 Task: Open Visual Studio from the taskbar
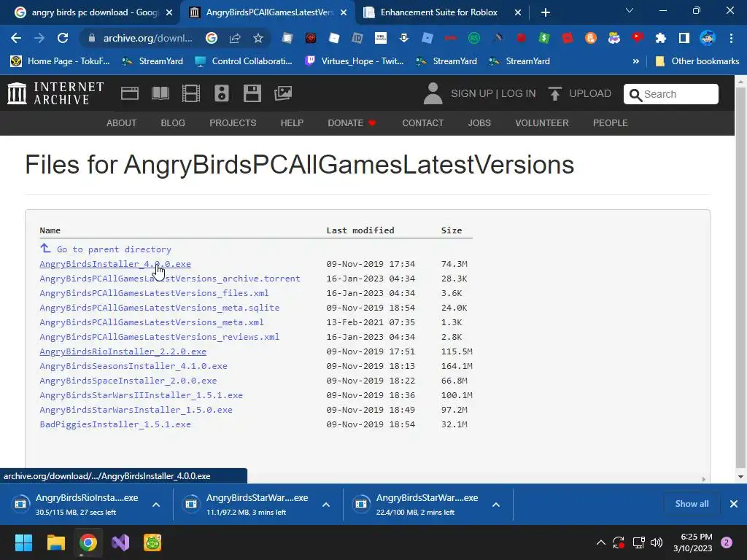(120, 542)
